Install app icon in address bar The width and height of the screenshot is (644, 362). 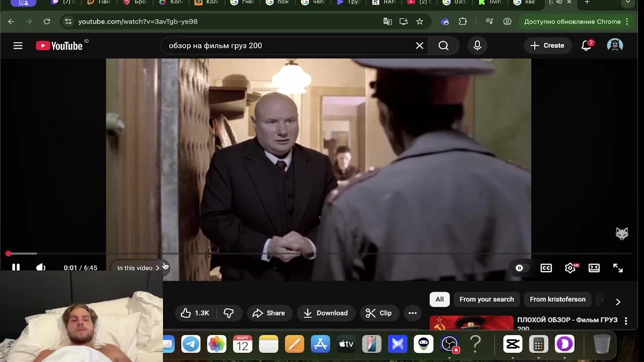(x=404, y=22)
